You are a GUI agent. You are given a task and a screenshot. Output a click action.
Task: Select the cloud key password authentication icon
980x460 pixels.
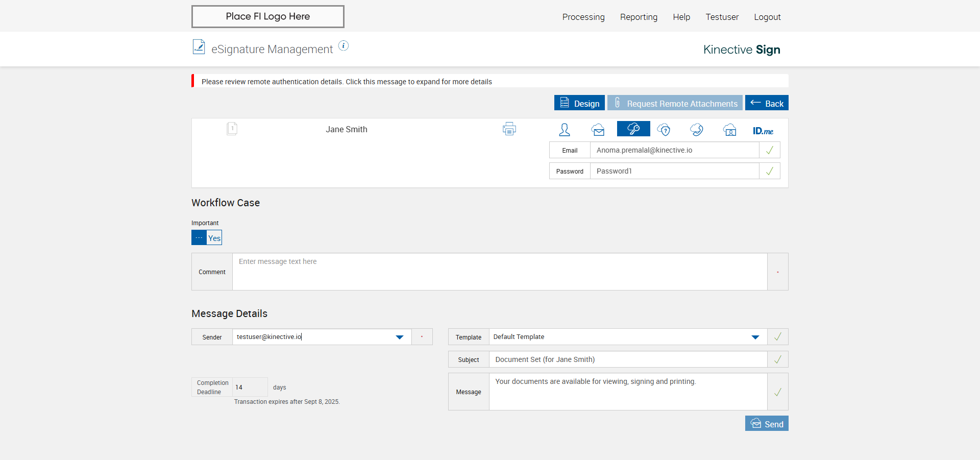pyautogui.click(x=633, y=129)
